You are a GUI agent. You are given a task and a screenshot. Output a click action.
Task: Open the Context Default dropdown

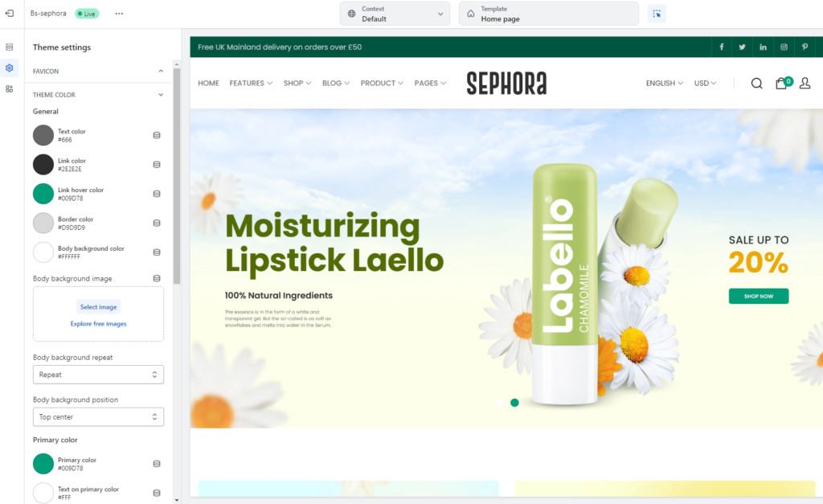click(395, 13)
